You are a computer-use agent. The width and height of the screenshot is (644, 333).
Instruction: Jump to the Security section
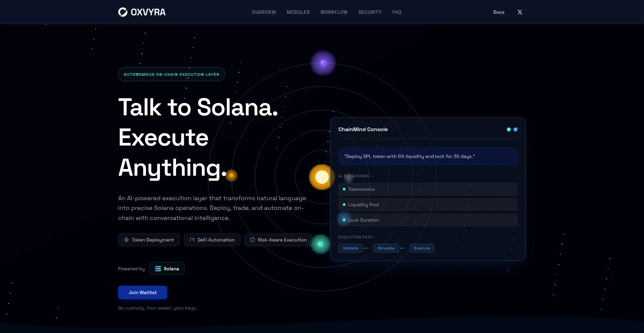[370, 12]
